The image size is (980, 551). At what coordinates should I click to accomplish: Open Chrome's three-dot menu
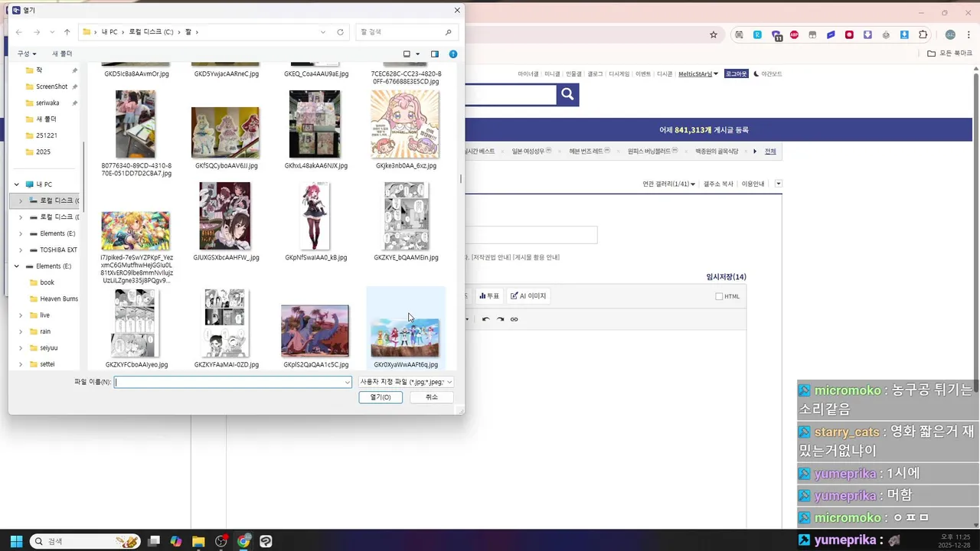967,34
